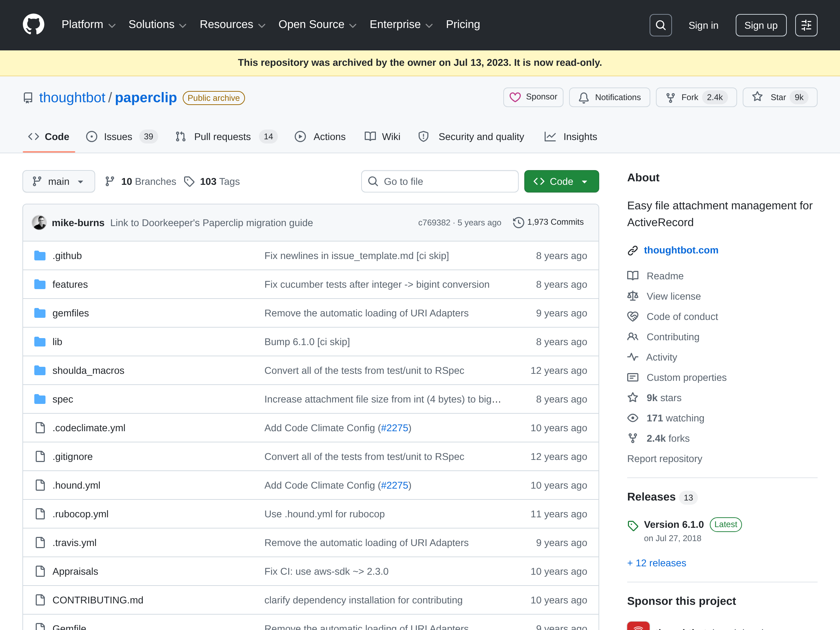Click the .gitignore file icon
Screen dimensions: 840x630
click(40, 456)
